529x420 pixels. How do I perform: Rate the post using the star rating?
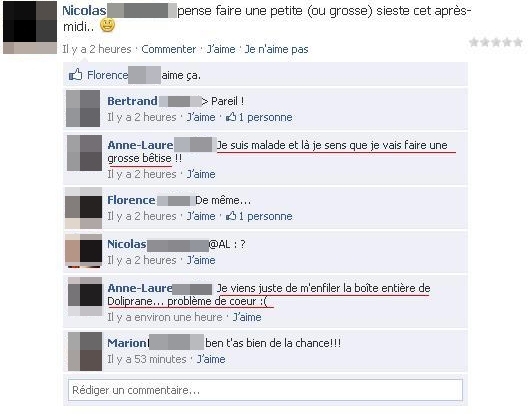pyautogui.click(x=496, y=42)
